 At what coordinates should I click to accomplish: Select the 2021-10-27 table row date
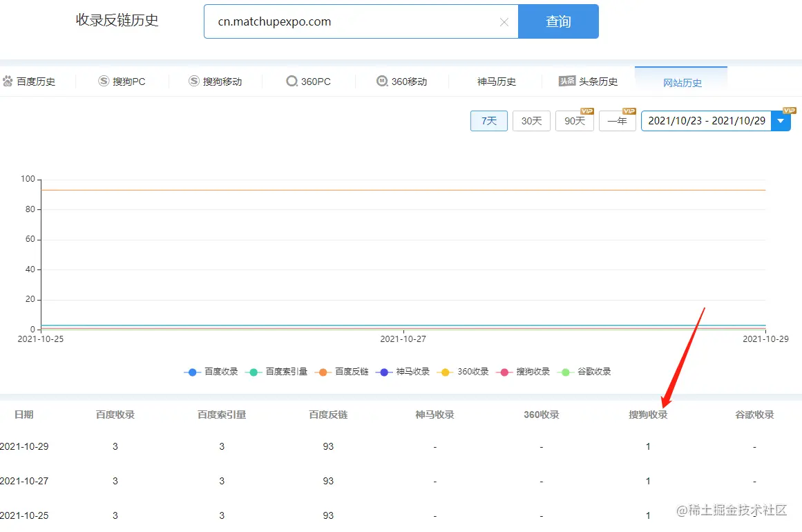click(24, 481)
